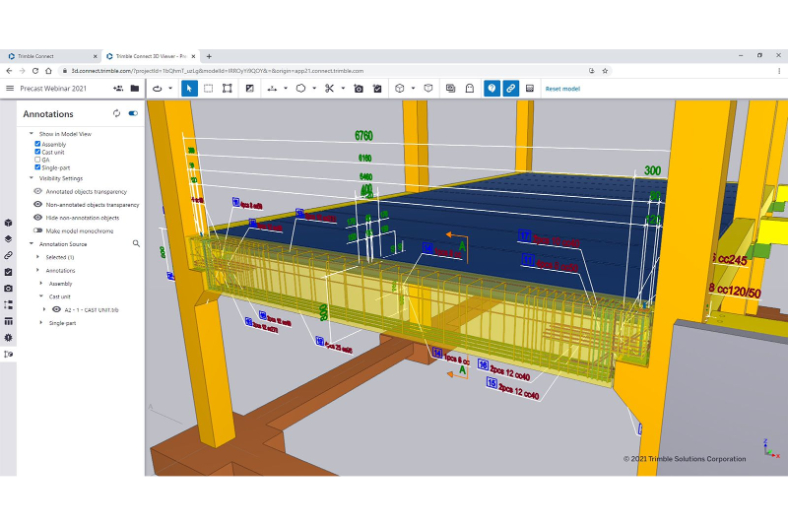
Task: Click the zoom-to-fit frame tool
Action: (x=227, y=88)
